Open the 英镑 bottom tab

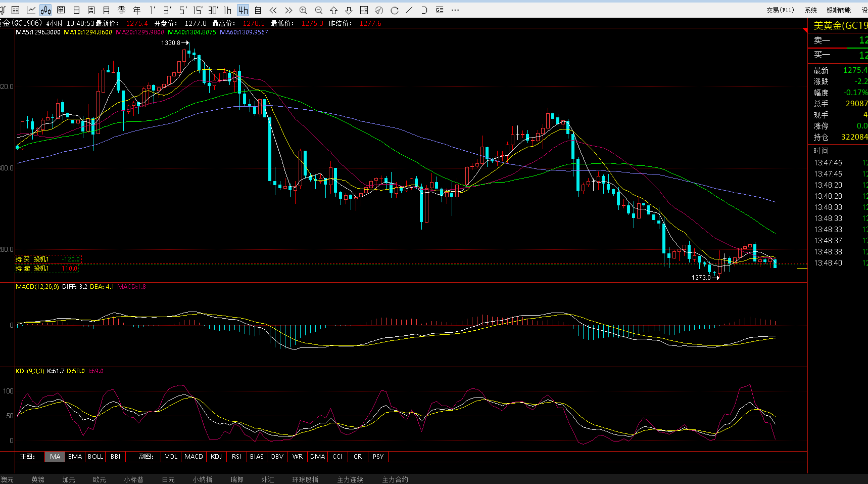point(38,479)
